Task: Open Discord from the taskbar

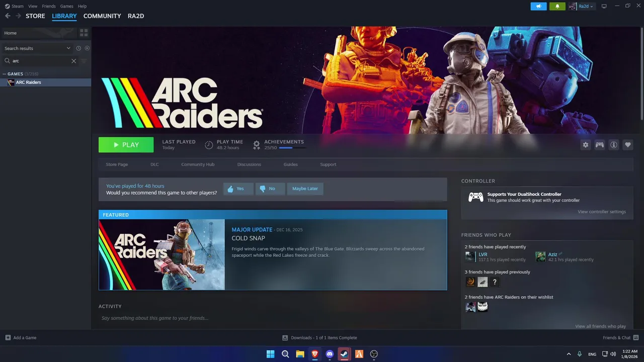Action: point(330,354)
